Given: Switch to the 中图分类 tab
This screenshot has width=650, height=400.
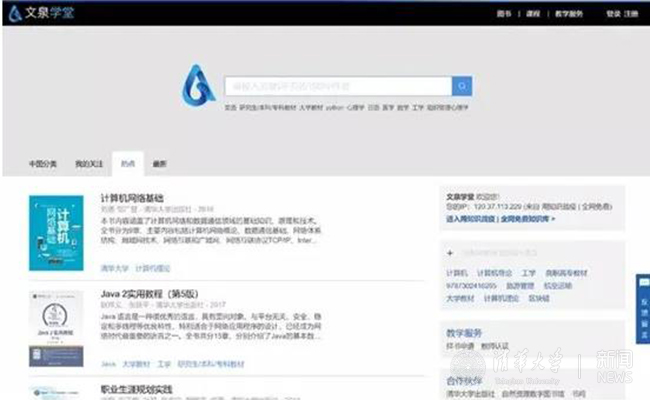Looking at the screenshot, I should point(43,163).
